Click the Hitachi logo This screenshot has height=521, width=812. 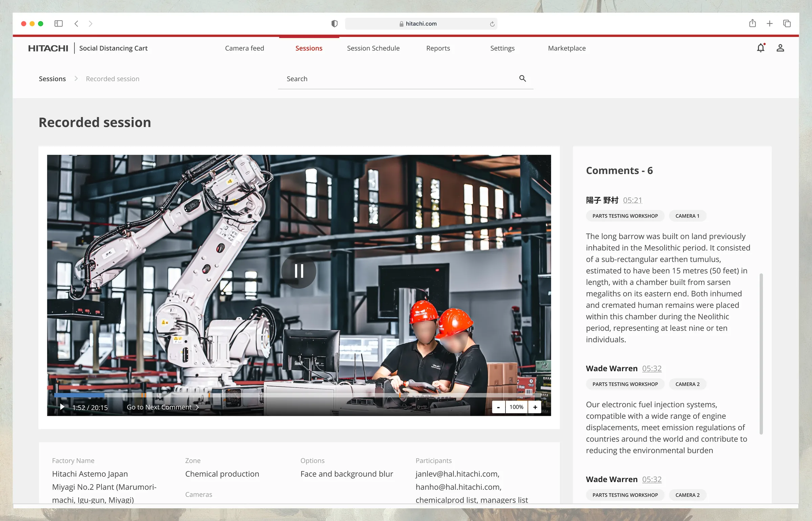(48, 48)
